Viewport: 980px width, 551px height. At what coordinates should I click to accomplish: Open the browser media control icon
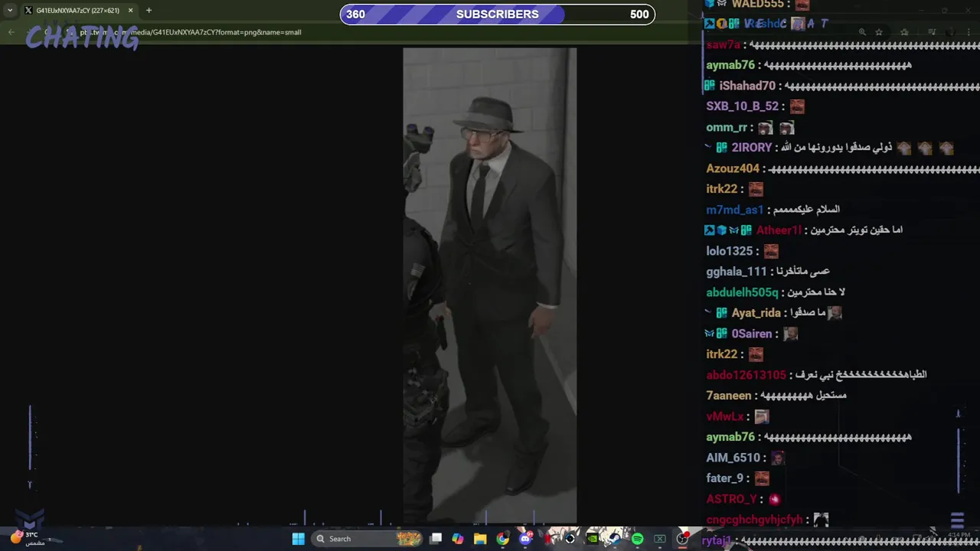pyautogui.click(x=932, y=32)
